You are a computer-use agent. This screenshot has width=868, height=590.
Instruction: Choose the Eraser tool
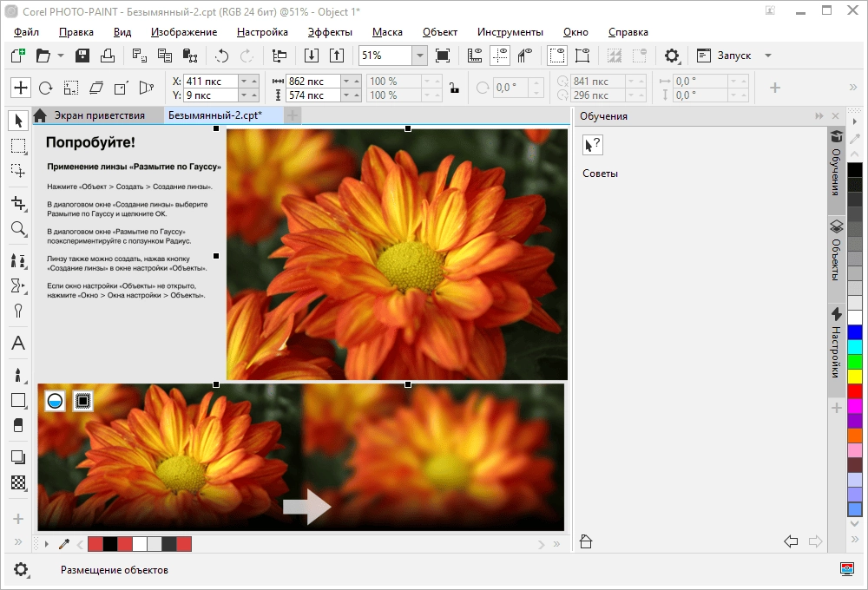tap(18, 425)
